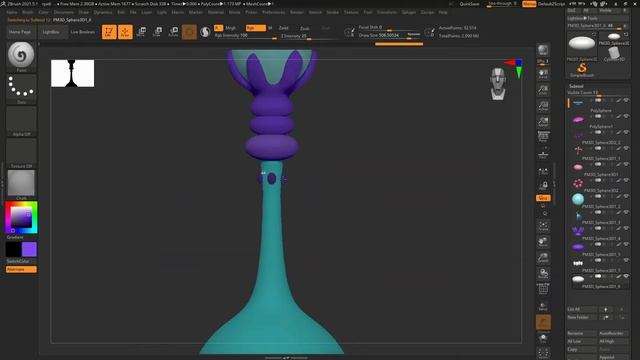Click the Actual size icon

[x=543, y=106]
